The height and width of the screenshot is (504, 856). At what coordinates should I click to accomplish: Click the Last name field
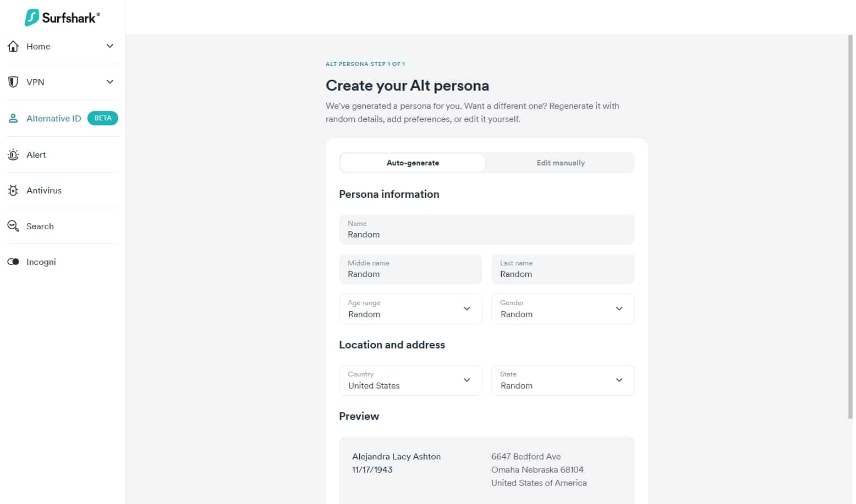(563, 269)
